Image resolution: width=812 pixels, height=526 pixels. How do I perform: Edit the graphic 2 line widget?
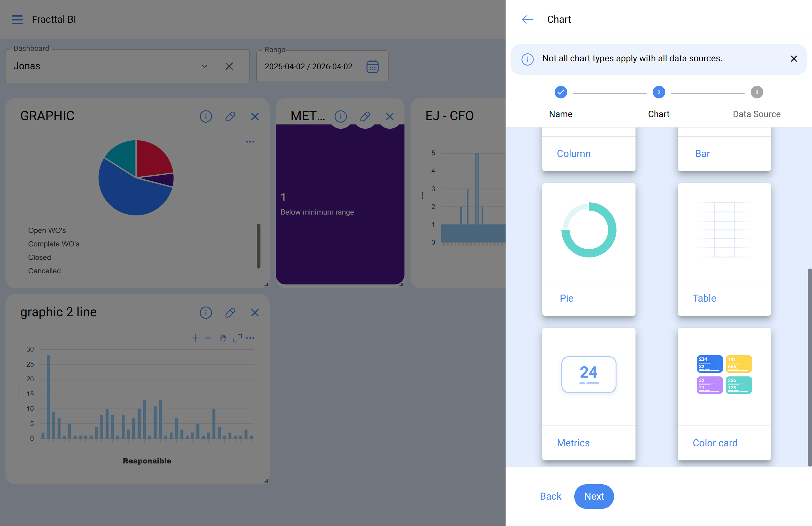(x=230, y=312)
